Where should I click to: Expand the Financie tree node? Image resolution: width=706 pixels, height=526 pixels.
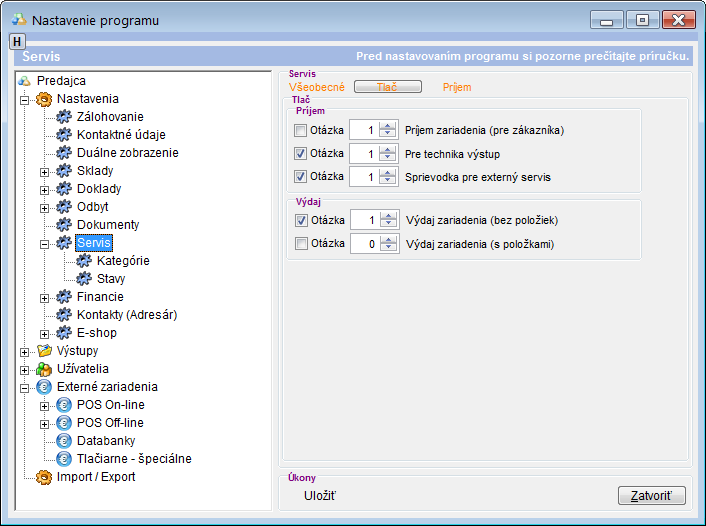click(x=44, y=298)
